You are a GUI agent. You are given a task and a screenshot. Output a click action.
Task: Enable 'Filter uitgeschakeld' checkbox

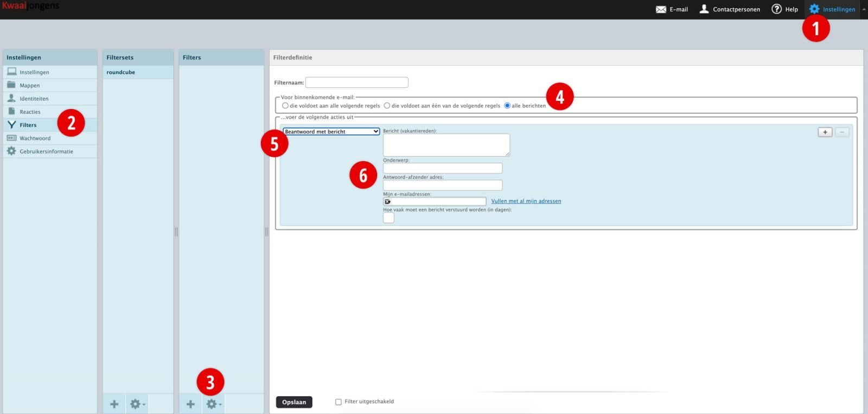click(x=339, y=402)
